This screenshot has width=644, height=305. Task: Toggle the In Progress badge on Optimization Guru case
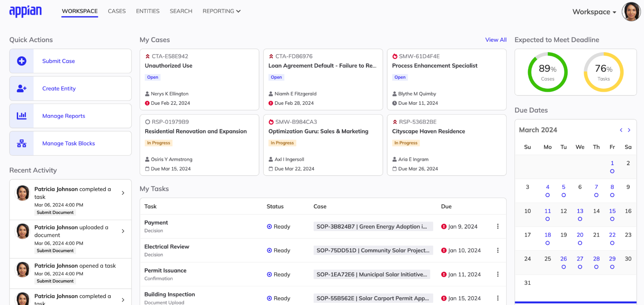point(282,142)
